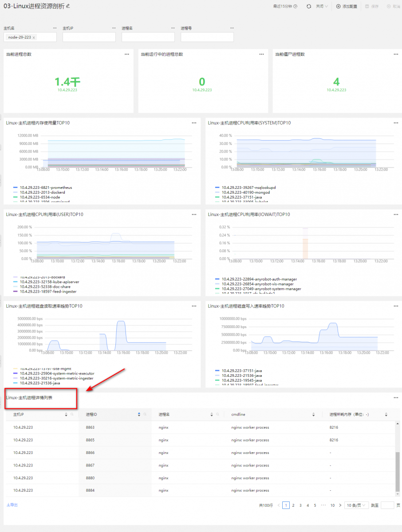Click the 取消 button
Viewport: 402px width, 532px height.
click(x=394, y=7)
